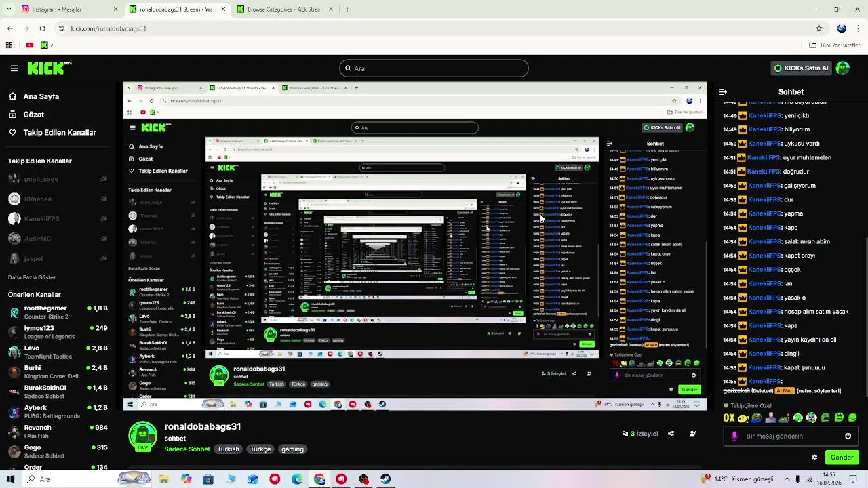Click the pink microphone icon in chat
The height and width of the screenshot is (488, 868).
(x=734, y=436)
